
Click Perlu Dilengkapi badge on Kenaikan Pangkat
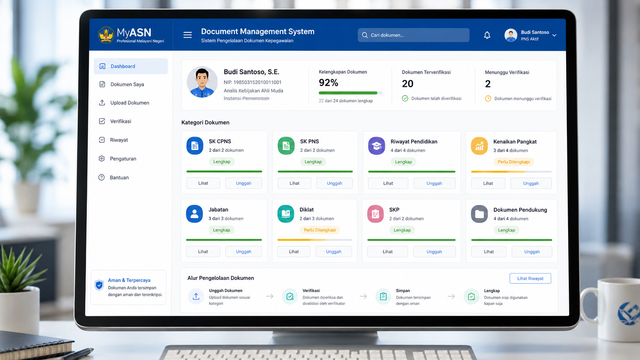pyautogui.click(x=513, y=162)
